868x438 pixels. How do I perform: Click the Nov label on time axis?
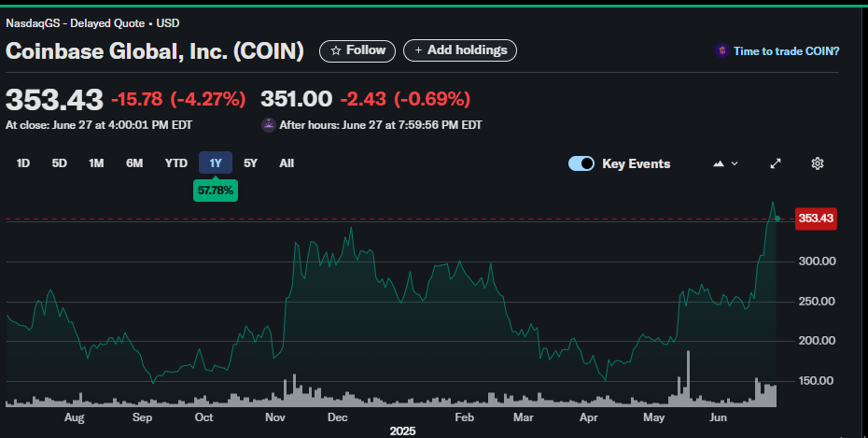(x=275, y=417)
